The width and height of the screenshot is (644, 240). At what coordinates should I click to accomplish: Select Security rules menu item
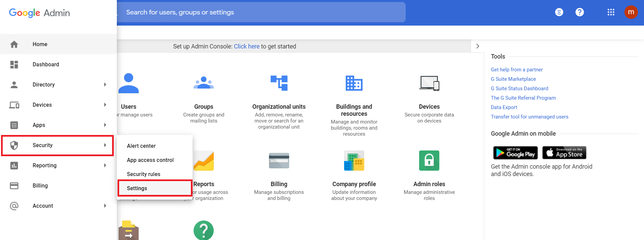click(155, 174)
